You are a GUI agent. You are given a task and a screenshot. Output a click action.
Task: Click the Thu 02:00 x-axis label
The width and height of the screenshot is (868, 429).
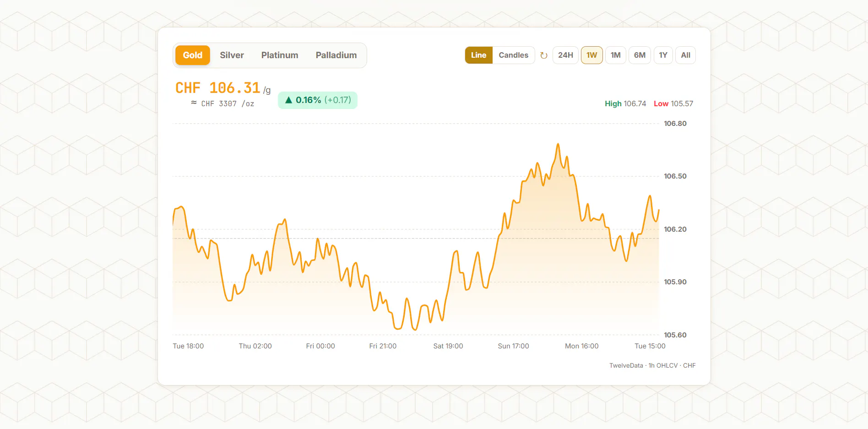(255, 346)
